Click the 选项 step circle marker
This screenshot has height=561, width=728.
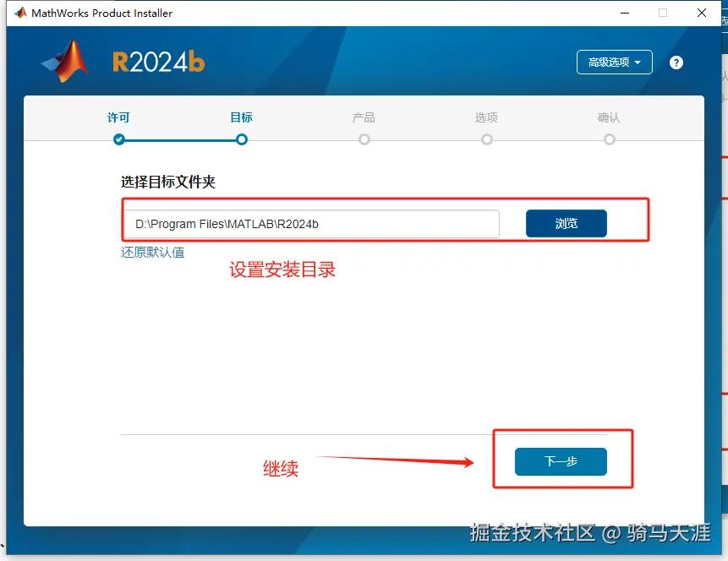[486, 139]
